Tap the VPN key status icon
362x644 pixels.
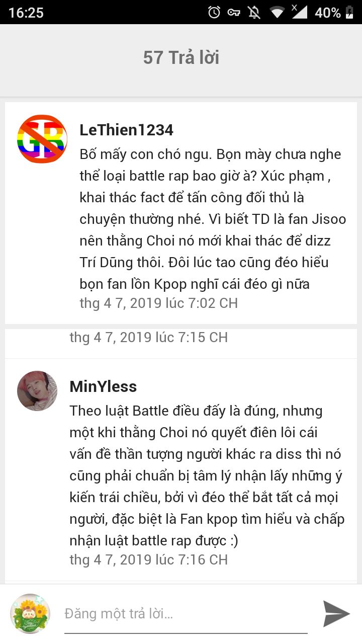tap(234, 13)
